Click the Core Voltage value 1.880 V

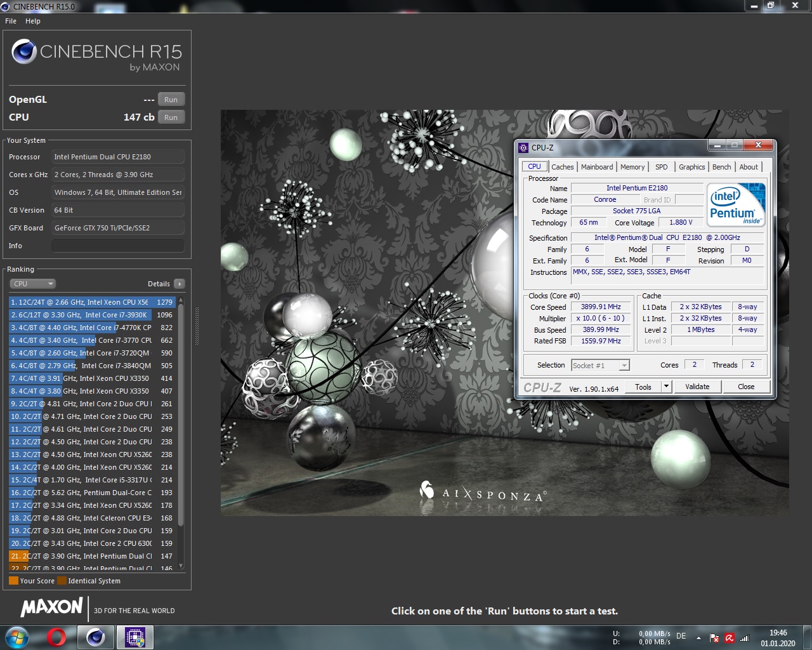[x=681, y=222]
